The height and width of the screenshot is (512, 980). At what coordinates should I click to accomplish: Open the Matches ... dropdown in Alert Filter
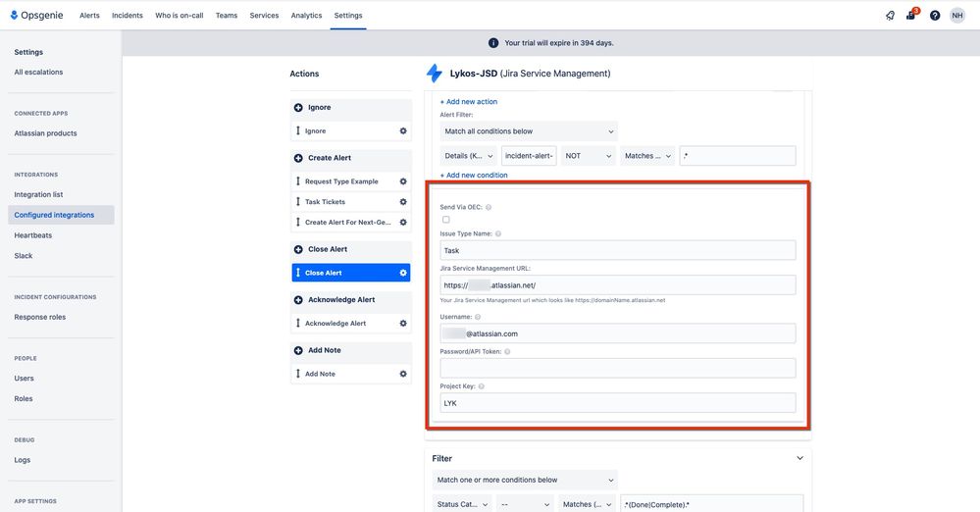pyautogui.click(x=647, y=156)
